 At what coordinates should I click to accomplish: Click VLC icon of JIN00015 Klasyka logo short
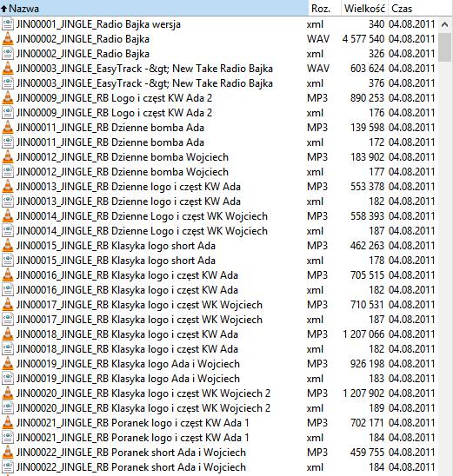[8, 246]
